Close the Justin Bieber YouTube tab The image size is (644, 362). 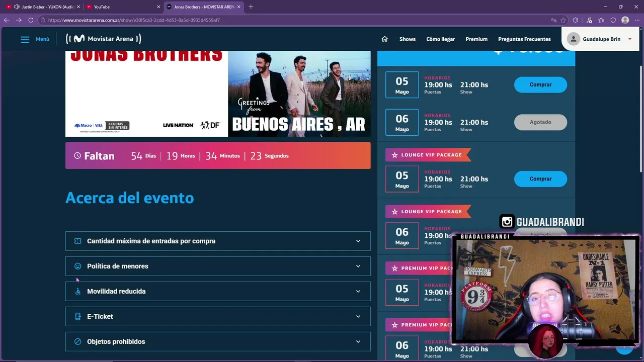(78, 7)
